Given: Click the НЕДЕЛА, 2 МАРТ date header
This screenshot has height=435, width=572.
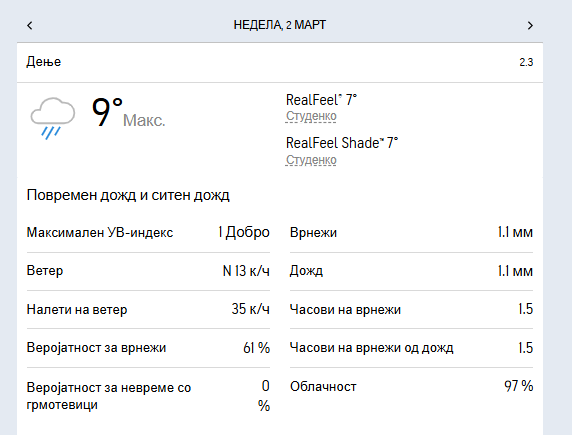Looking at the screenshot, I should tap(279, 25).
